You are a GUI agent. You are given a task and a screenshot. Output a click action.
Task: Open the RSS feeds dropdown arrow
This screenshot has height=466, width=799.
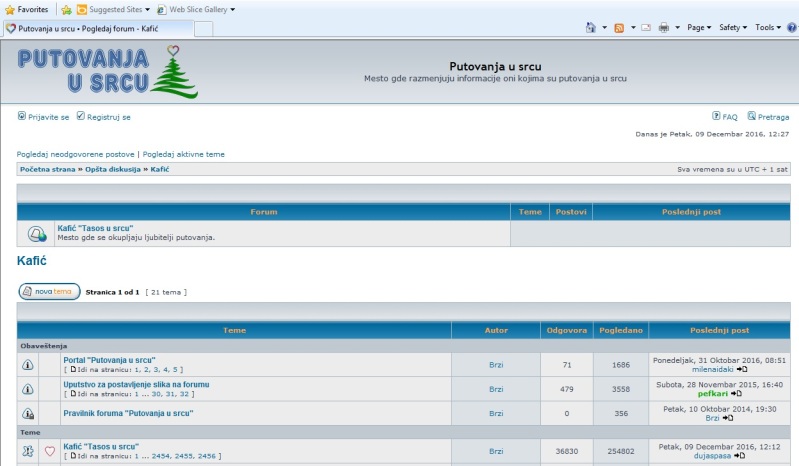click(633, 28)
